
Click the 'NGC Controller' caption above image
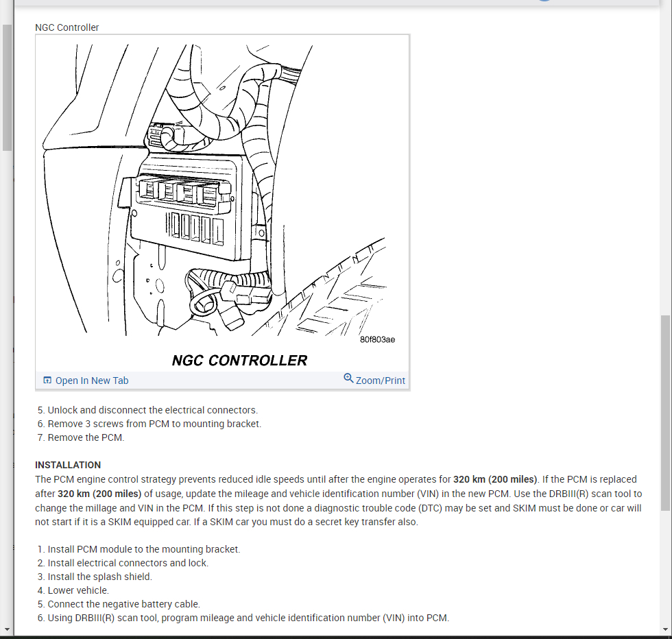[x=67, y=27]
